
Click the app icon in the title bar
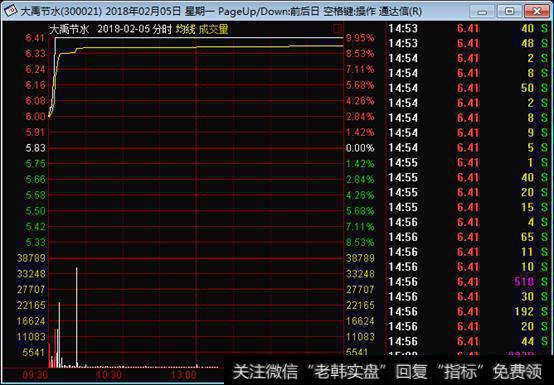pyautogui.click(x=10, y=11)
